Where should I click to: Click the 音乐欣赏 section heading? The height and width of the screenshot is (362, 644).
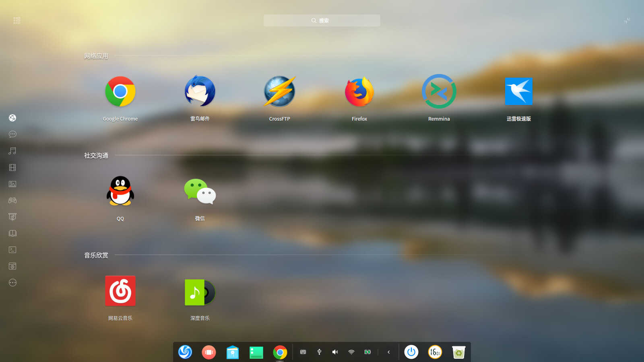tap(96, 255)
